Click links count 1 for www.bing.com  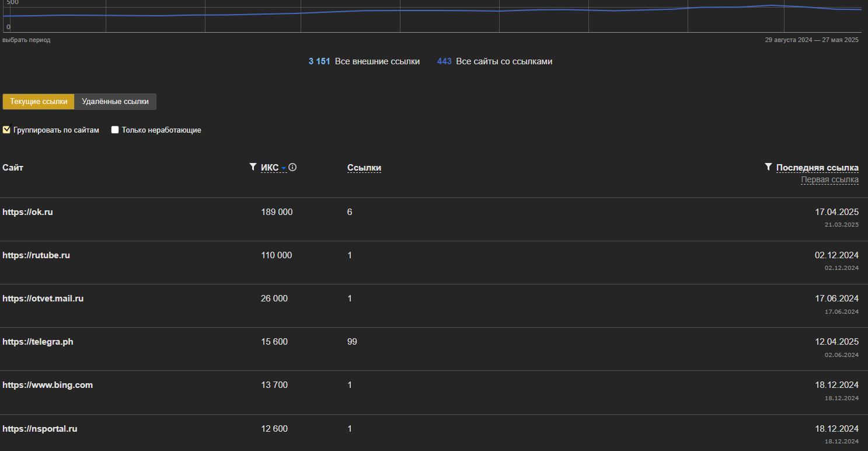pyautogui.click(x=350, y=385)
